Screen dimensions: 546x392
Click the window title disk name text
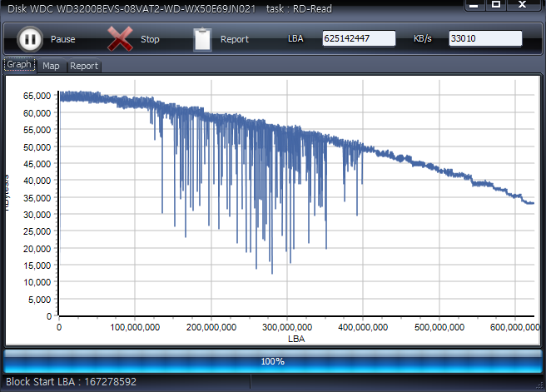pyautogui.click(x=132, y=8)
